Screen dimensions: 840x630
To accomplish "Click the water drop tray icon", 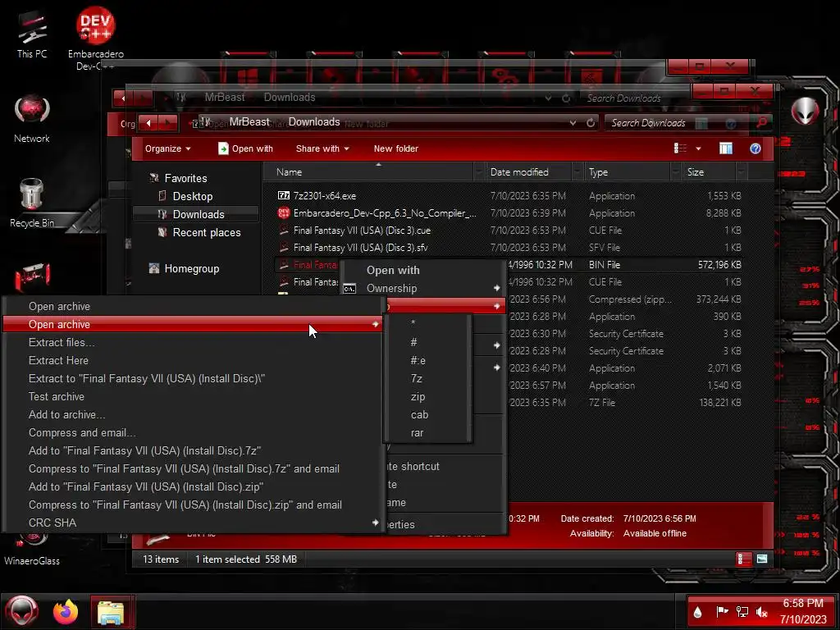I will click(697, 612).
